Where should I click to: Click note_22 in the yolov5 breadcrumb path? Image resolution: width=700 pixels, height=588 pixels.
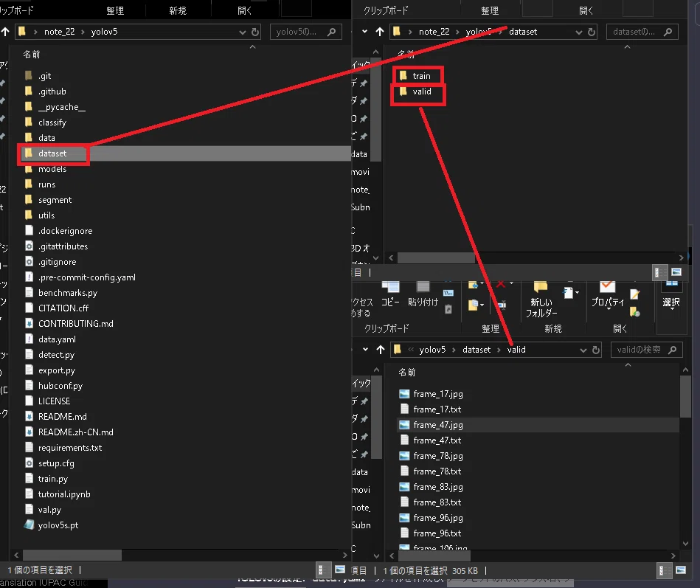[x=59, y=32]
